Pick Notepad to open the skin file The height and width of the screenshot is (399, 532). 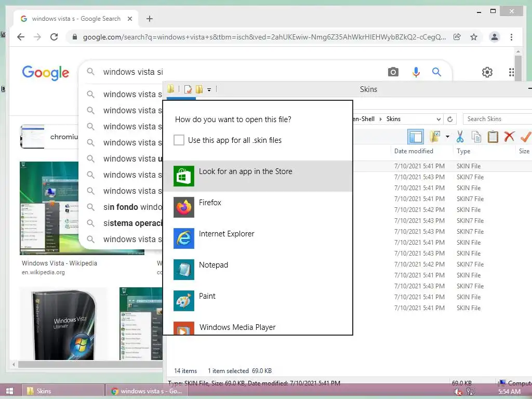258,270
